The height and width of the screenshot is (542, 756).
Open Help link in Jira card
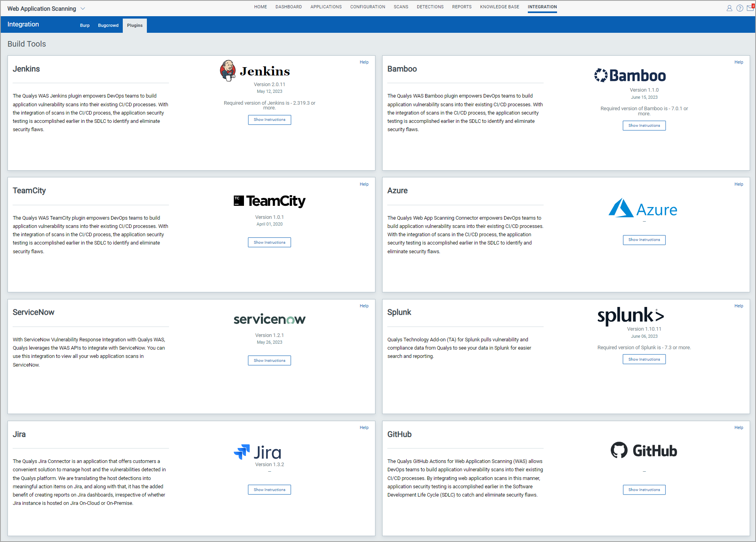364,427
